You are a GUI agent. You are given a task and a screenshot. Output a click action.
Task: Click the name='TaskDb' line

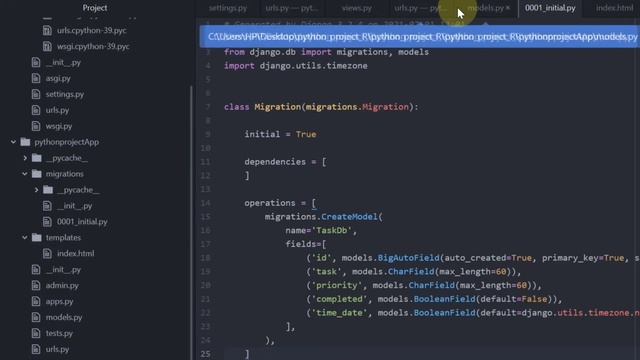pyautogui.click(x=321, y=231)
